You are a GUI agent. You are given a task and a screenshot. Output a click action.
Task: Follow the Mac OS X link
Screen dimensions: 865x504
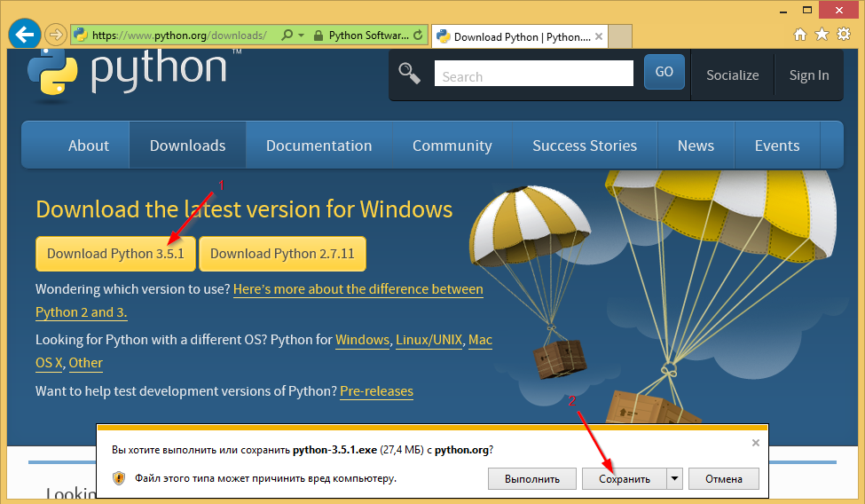pyautogui.click(x=480, y=340)
